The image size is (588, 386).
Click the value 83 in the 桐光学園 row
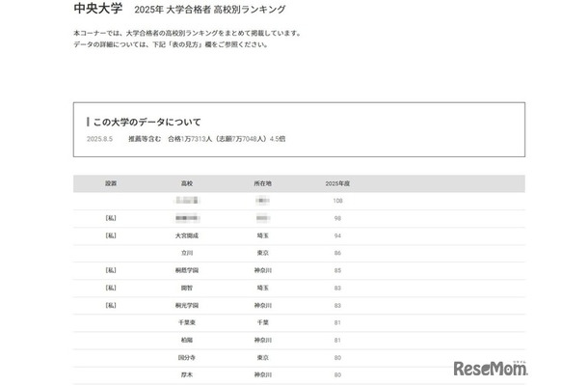pyautogui.click(x=337, y=305)
